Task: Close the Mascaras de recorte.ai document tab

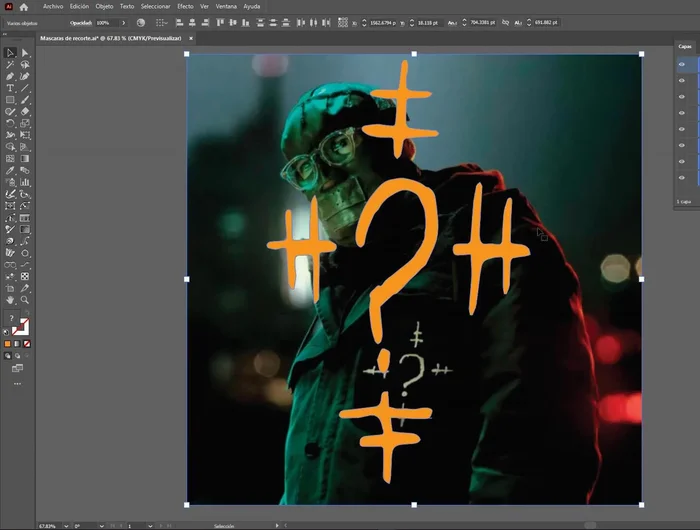Action: pos(190,38)
